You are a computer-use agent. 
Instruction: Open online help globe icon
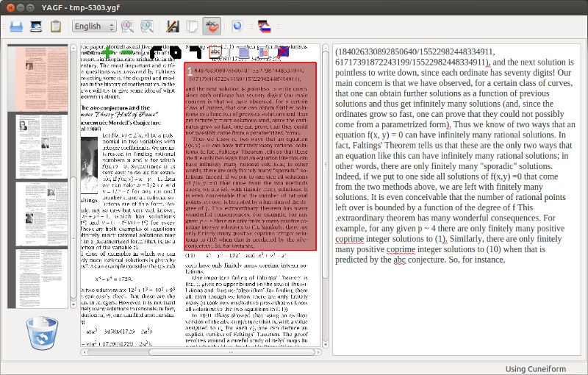point(237,26)
